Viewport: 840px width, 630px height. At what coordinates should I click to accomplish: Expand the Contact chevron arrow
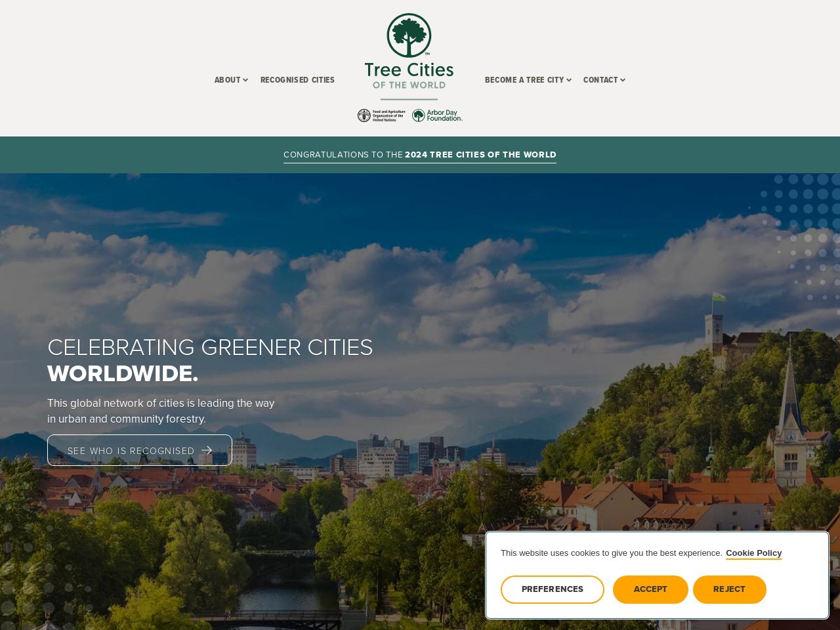[623, 80]
